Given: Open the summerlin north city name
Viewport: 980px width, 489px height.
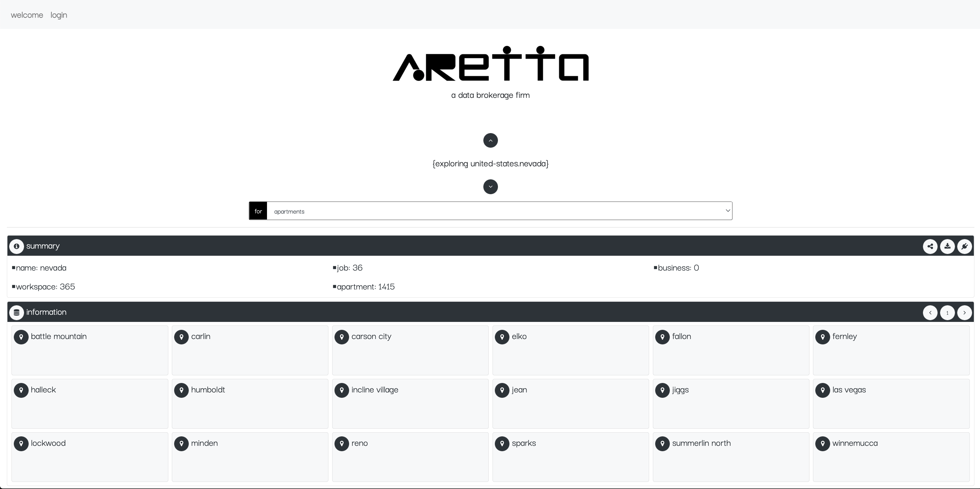Looking at the screenshot, I should point(701,443).
